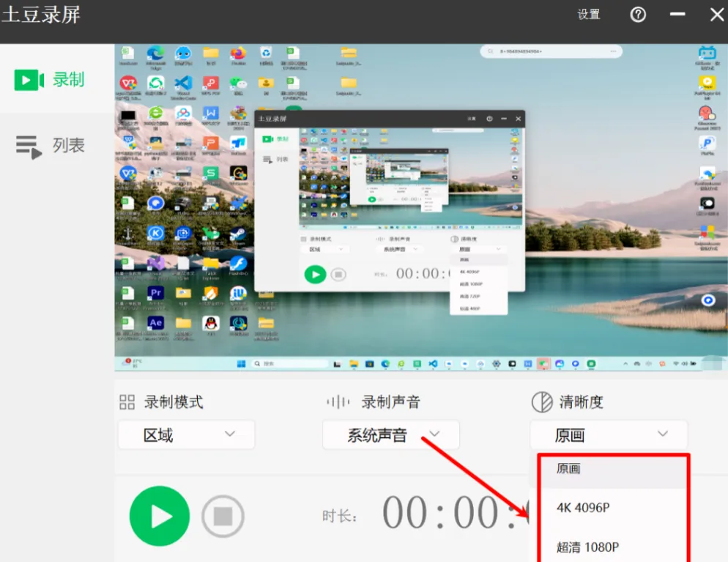This screenshot has width=728, height=562.
Task: Click the Windows Start button in previewed taskbar
Action: tap(241, 363)
